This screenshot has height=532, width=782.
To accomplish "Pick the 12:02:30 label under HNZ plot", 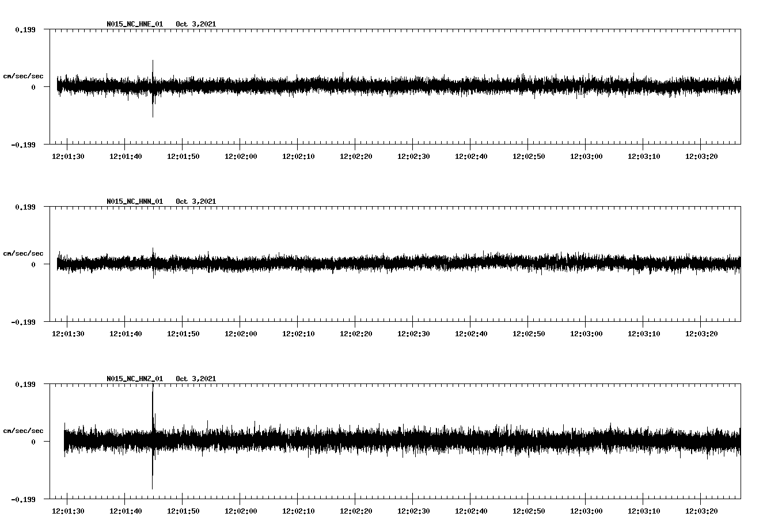I will tap(413, 511).
